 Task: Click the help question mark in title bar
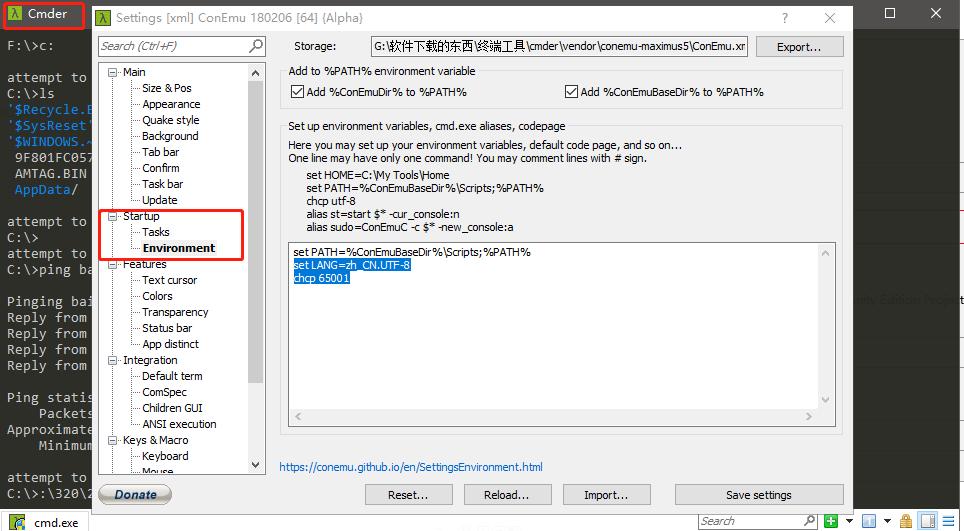click(785, 18)
